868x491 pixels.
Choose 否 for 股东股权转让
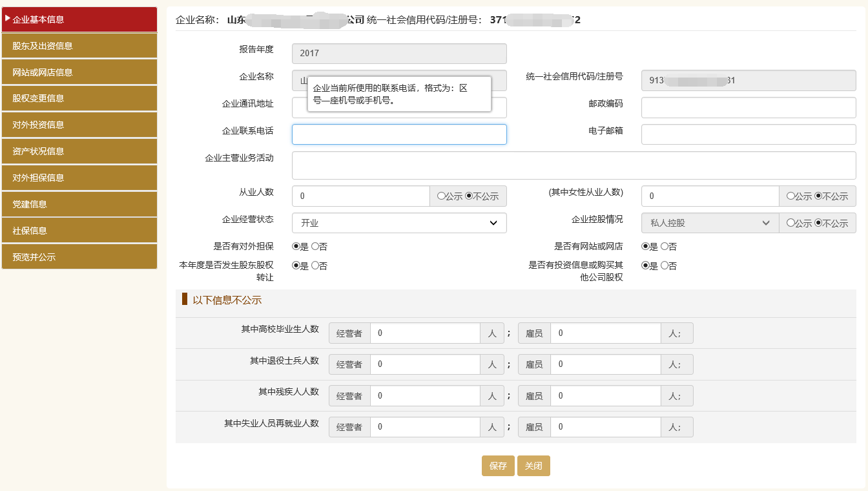(x=315, y=266)
